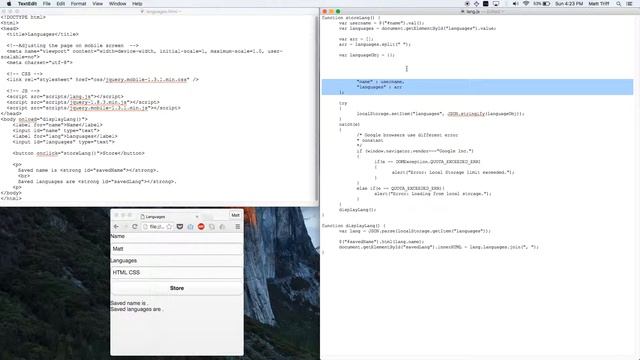
Task: Open the Format menu
Action: [x=78, y=4]
